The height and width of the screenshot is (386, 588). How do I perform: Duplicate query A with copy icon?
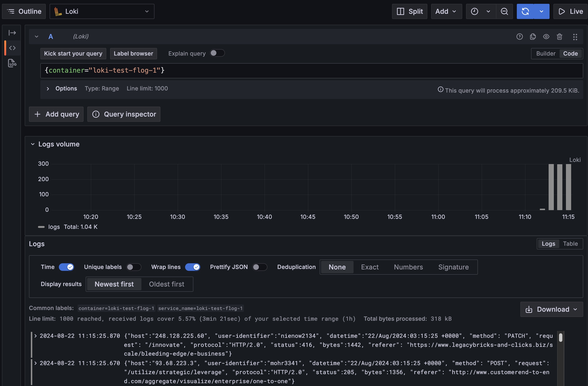click(x=533, y=37)
